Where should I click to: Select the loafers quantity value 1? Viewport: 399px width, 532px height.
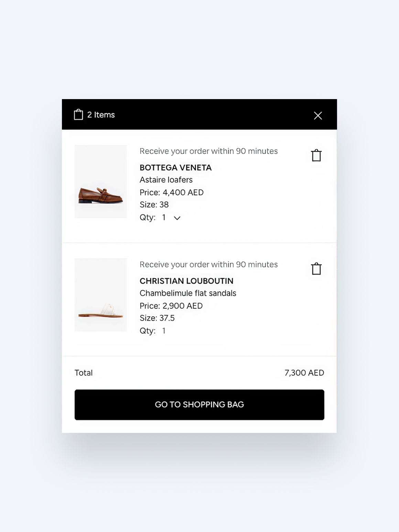[x=164, y=217]
